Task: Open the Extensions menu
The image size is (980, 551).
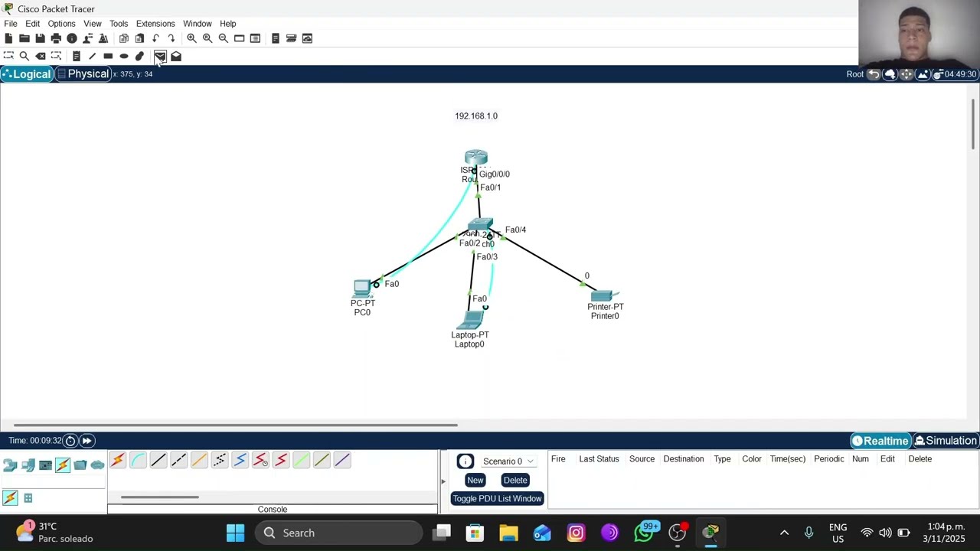Action: tap(155, 24)
